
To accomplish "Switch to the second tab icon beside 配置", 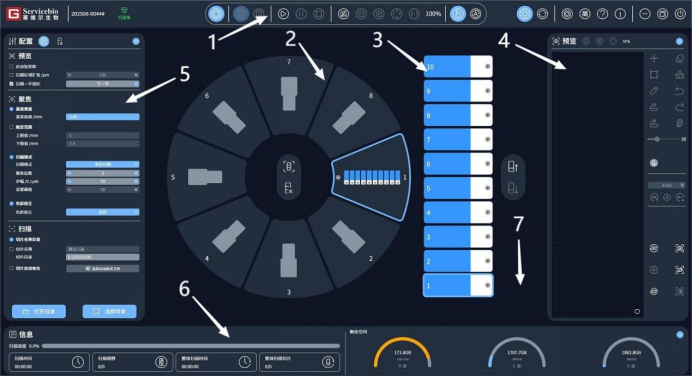I will (60, 41).
